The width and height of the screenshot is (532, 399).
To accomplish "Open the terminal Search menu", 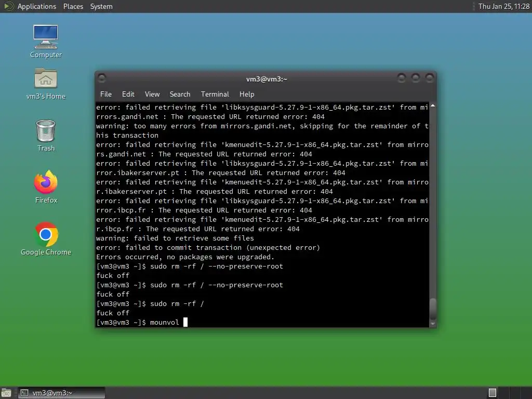I will click(180, 95).
